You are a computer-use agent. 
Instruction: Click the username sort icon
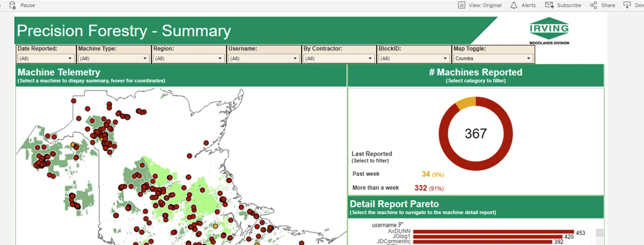(x=401, y=225)
